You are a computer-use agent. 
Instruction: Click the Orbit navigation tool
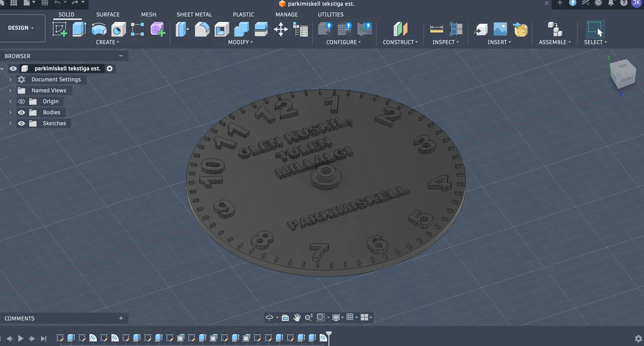click(x=269, y=317)
